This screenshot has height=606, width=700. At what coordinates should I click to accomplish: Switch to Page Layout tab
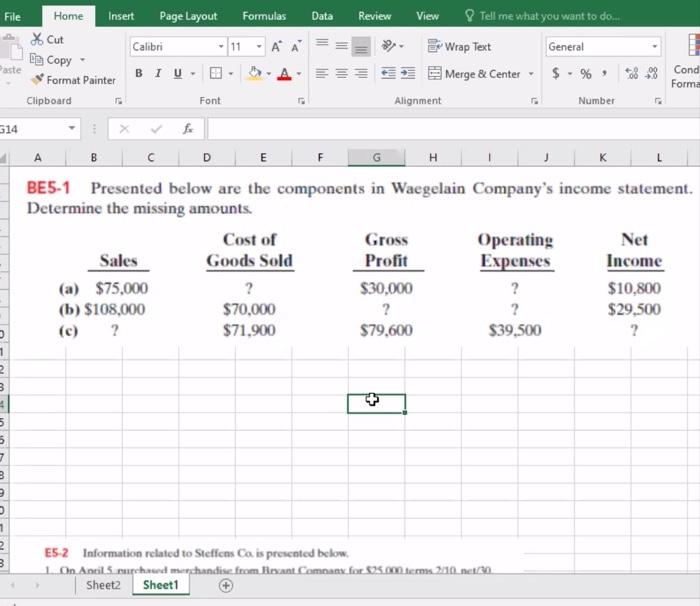point(188,16)
